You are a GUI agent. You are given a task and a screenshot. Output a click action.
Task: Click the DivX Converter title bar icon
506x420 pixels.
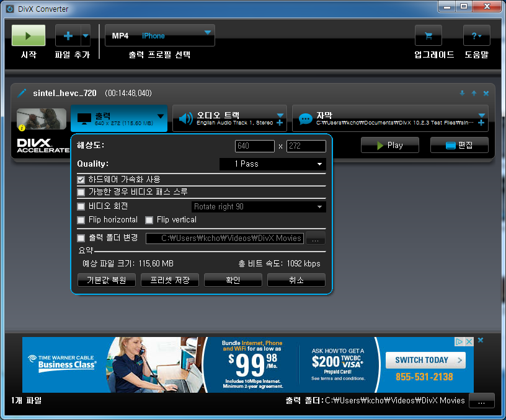(11, 9)
